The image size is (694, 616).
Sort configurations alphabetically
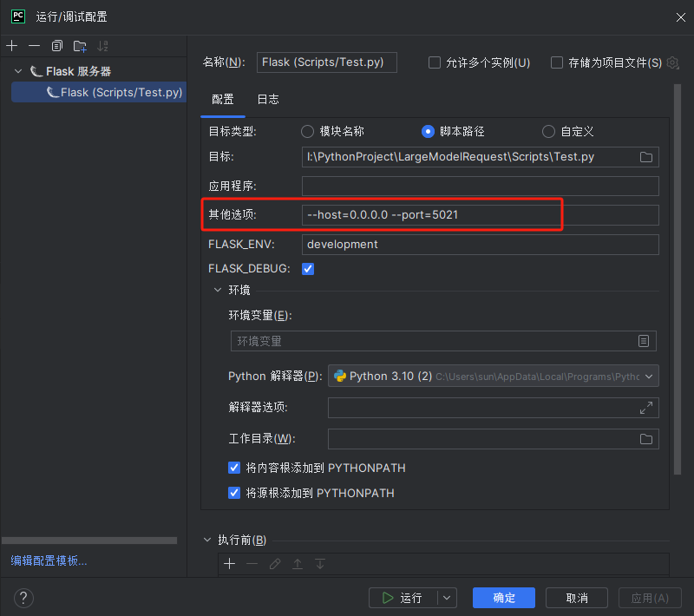(x=102, y=46)
